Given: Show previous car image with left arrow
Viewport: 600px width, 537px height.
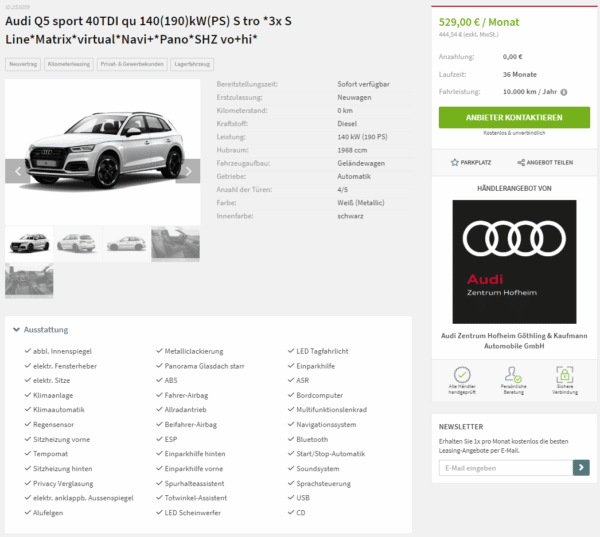Looking at the screenshot, I should click(17, 171).
